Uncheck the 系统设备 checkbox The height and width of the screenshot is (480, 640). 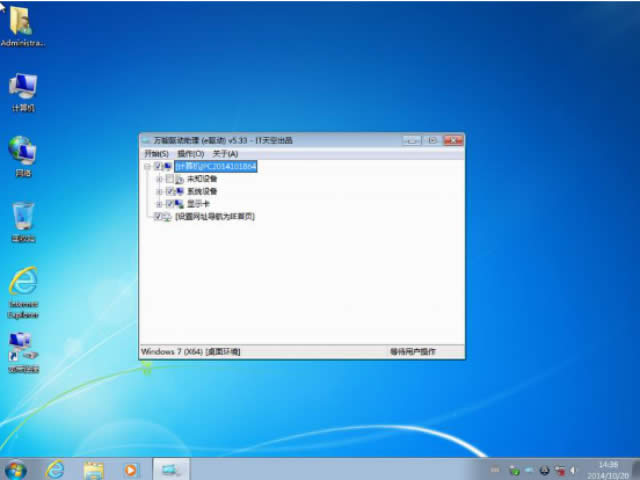pyautogui.click(x=170, y=191)
